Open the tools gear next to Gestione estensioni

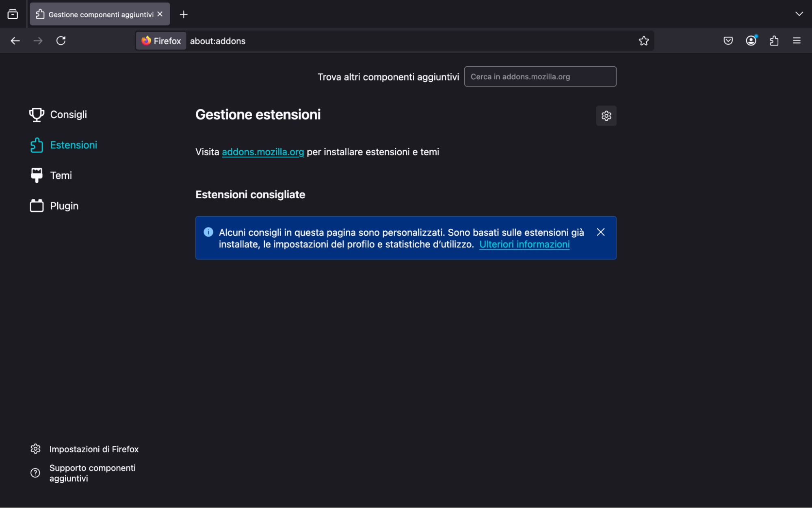[606, 116]
